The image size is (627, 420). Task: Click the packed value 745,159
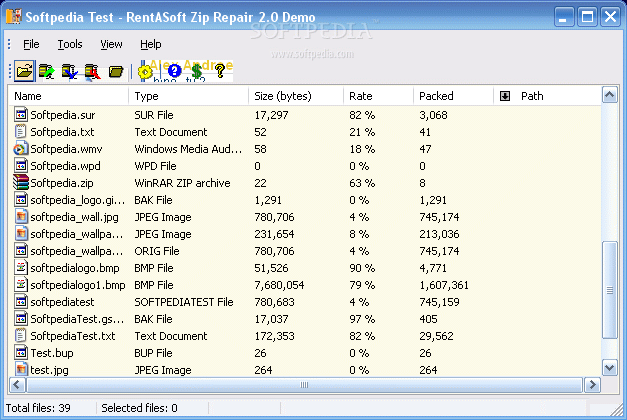439,302
